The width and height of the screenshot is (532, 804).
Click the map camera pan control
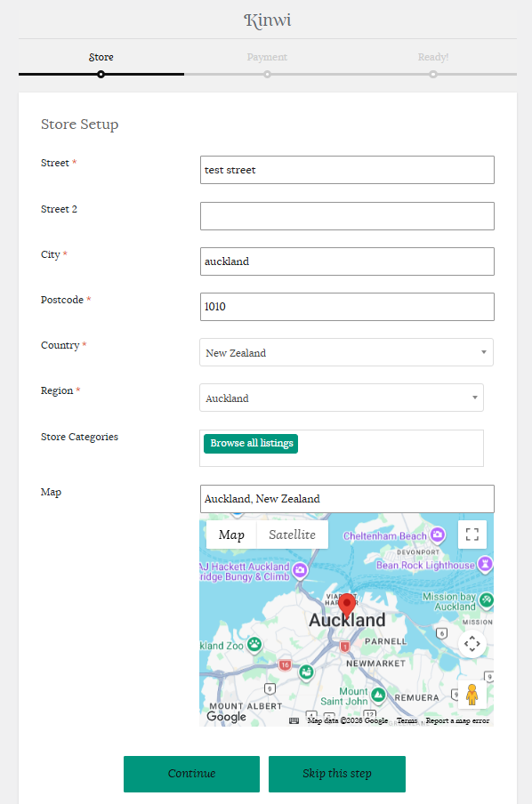472,644
